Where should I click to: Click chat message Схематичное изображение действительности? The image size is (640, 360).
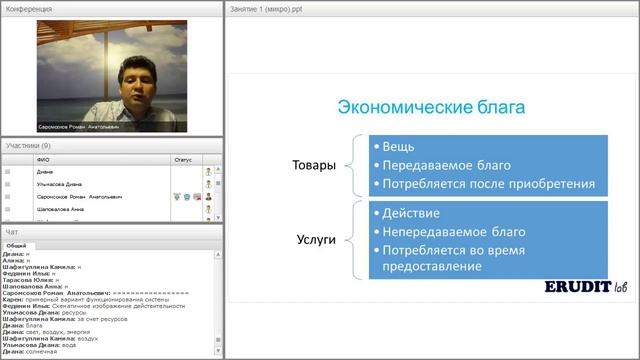(x=118, y=306)
